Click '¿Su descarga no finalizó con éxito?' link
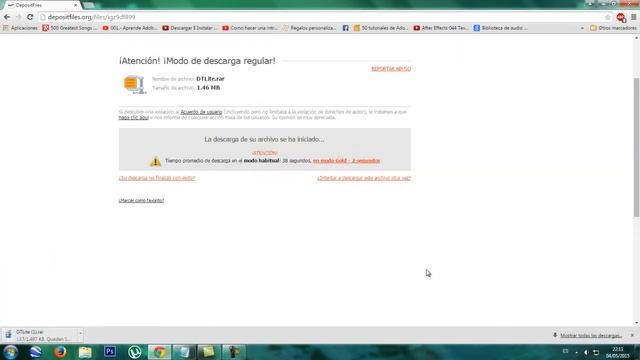 click(157, 178)
